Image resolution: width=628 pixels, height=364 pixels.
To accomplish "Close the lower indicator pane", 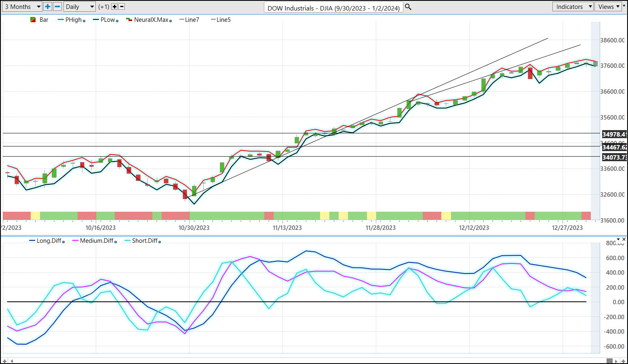I will point(624,240).
